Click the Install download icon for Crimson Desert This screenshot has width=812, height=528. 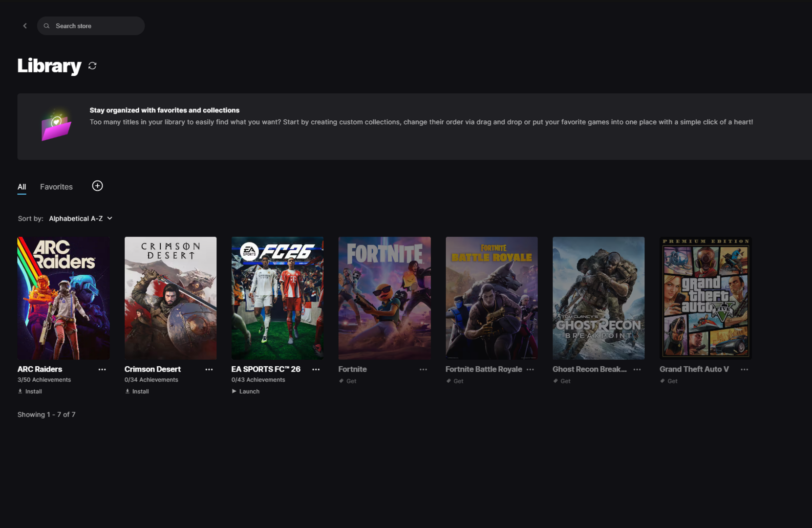pos(128,391)
